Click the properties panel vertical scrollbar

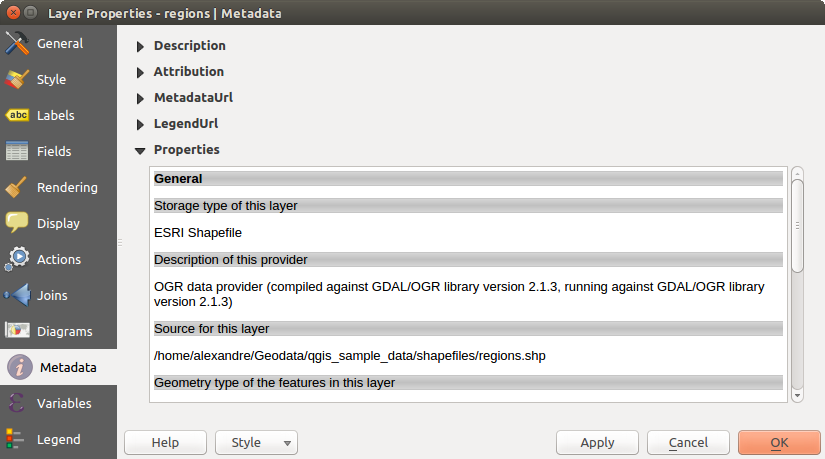click(x=797, y=225)
